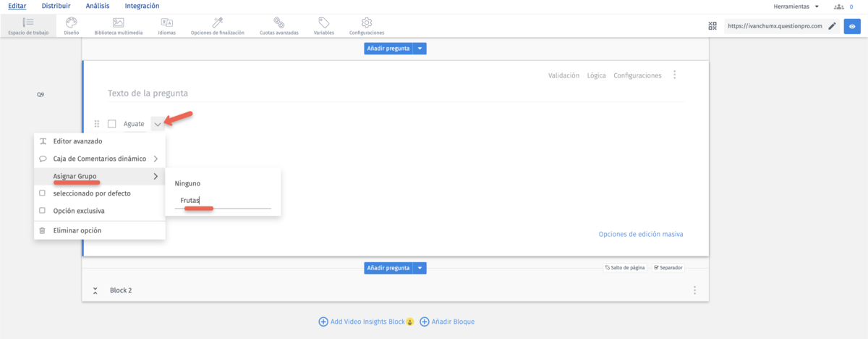
Task: Click the lower Añadir pregunta button
Action: click(x=388, y=268)
